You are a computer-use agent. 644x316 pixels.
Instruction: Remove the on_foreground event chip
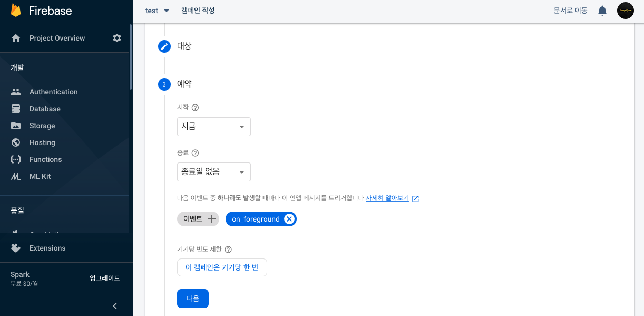click(x=289, y=219)
